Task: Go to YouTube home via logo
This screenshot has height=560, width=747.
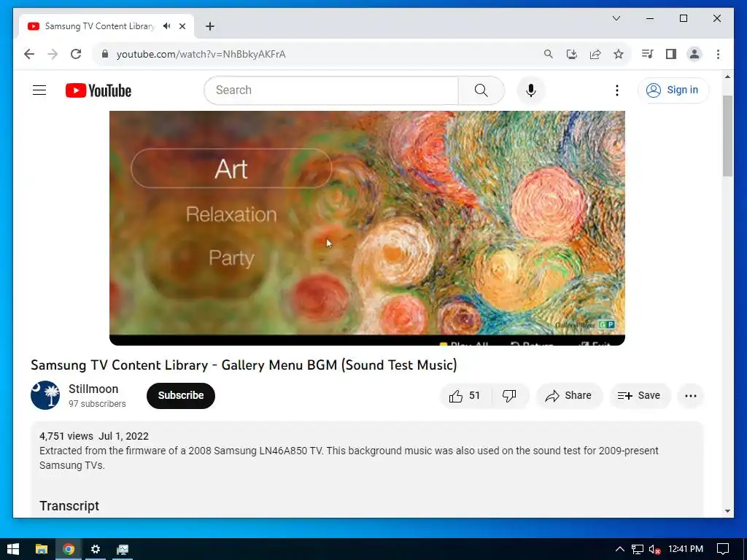Action: click(98, 90)
